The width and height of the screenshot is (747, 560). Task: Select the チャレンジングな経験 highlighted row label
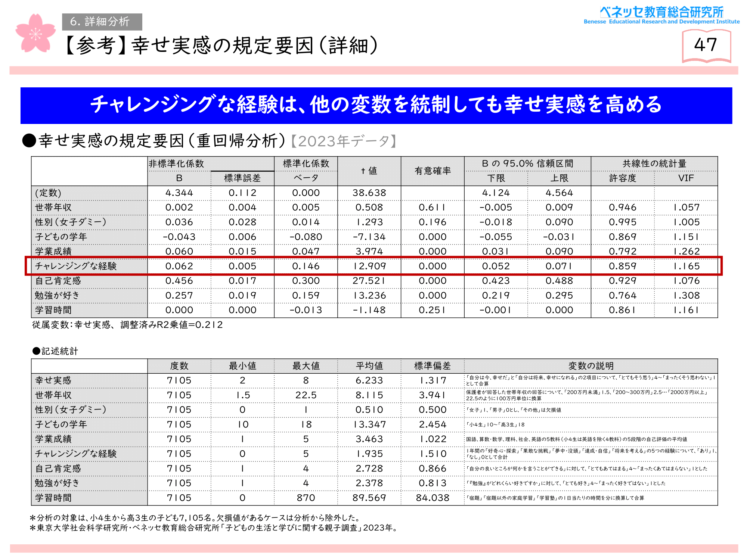pos(76,266)
